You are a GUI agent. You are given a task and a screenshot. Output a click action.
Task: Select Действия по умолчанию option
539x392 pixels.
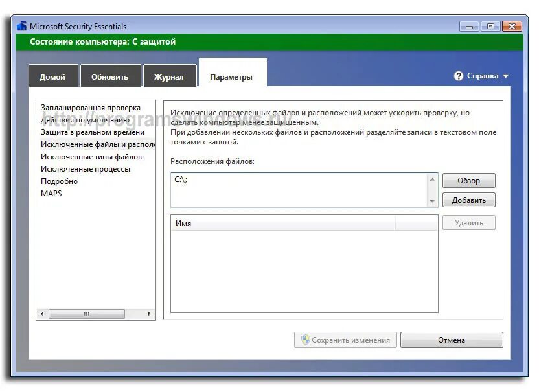coord(85,120)
